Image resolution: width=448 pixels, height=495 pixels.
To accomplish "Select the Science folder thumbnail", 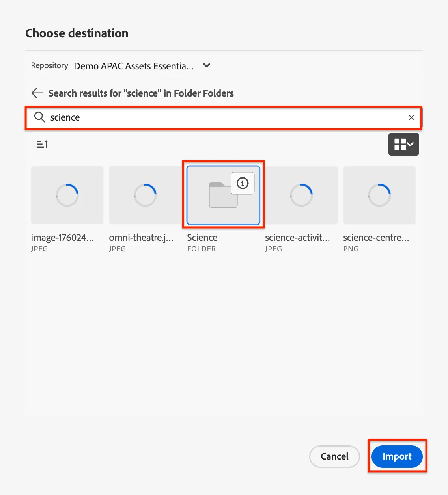I will (x=223, y=195).
